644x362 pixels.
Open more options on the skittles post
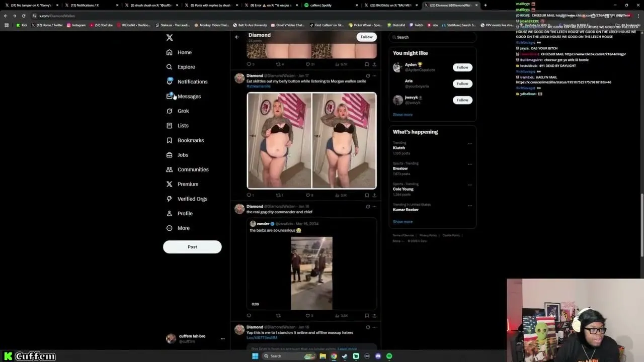point(374,76)
